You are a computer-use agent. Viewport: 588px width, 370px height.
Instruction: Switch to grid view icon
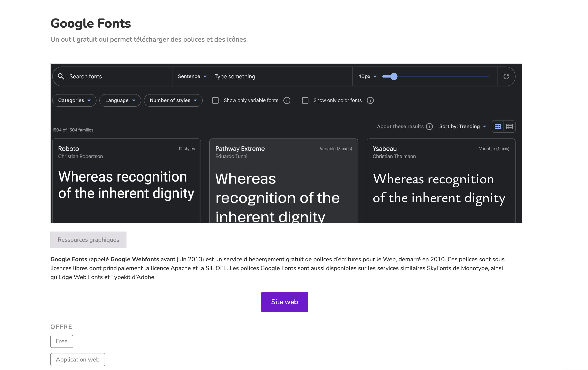pyautogui.click(x=497, y=127)
